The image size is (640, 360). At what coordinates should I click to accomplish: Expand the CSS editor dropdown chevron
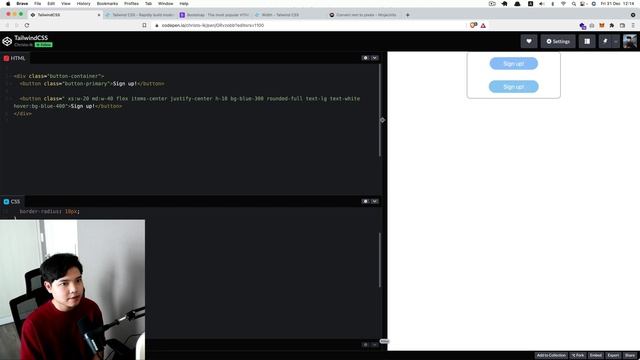(x=374, y=201)
